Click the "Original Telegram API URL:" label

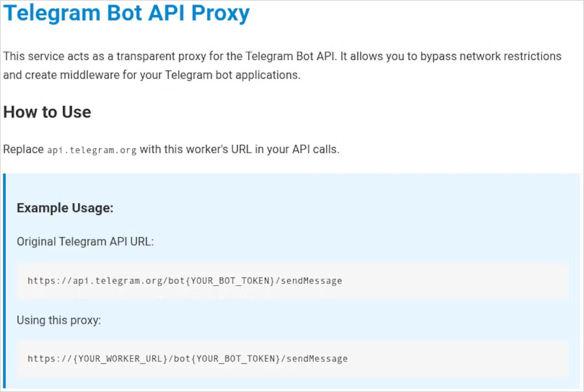tap(85, 242)
